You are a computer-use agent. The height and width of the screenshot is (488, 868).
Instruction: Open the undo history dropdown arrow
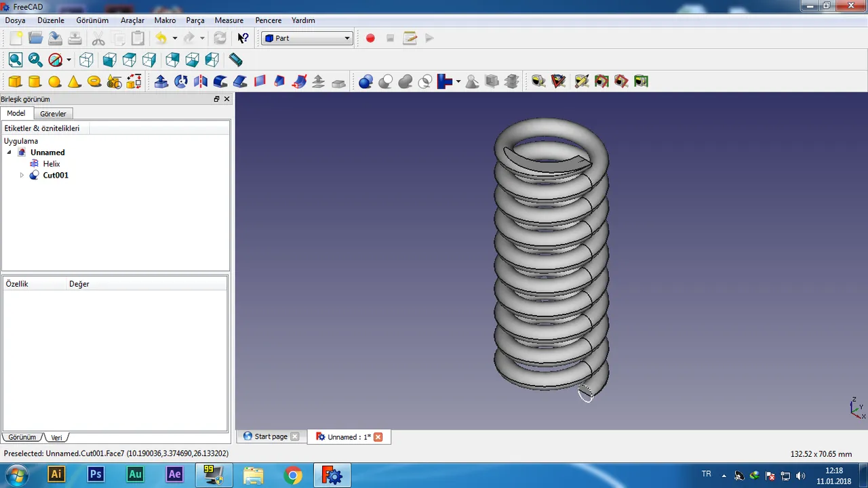pyautogui.click(x=174, y=38)
